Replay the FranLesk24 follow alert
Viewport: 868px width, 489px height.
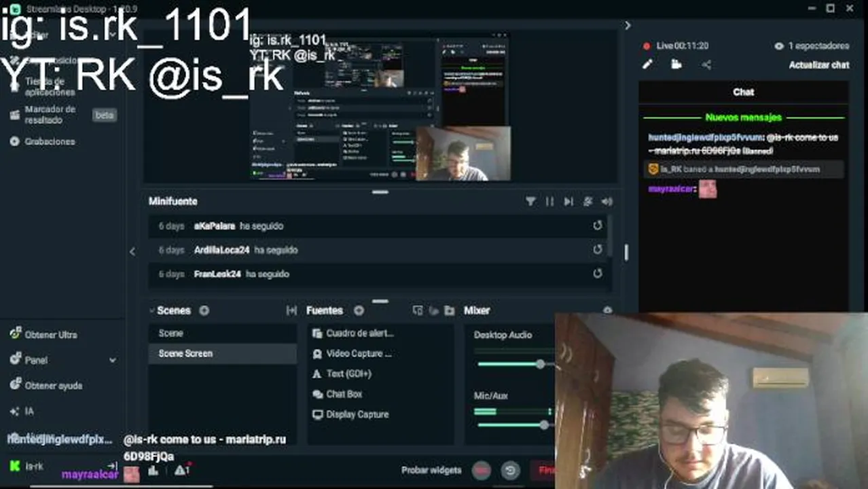[x=597, y=274]
